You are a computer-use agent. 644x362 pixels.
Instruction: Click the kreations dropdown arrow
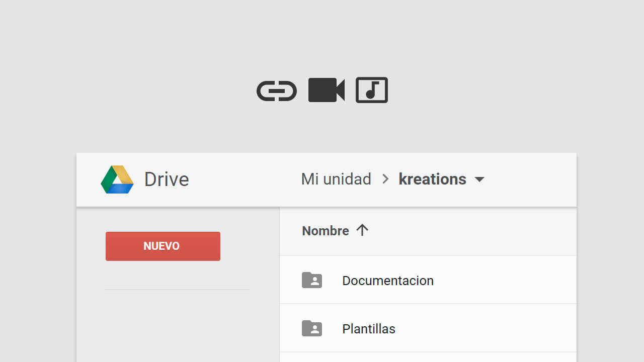[x=479, y=179]
